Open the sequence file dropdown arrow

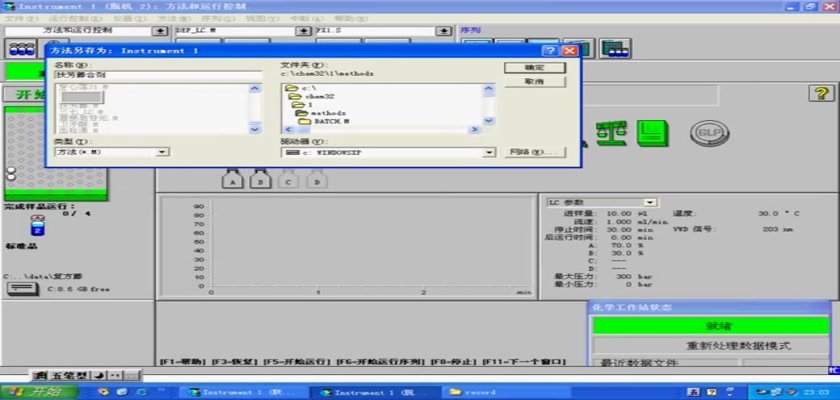tap(444, 31)
